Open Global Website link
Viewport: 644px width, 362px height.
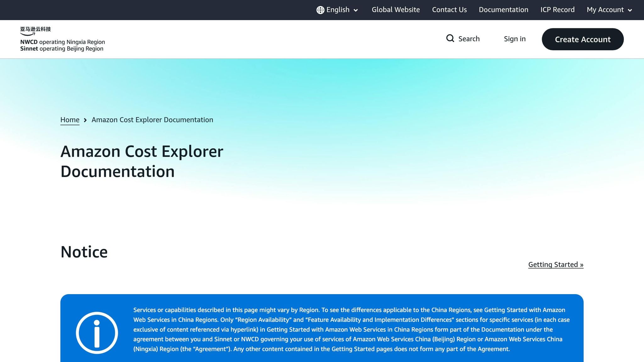point(396,10)
